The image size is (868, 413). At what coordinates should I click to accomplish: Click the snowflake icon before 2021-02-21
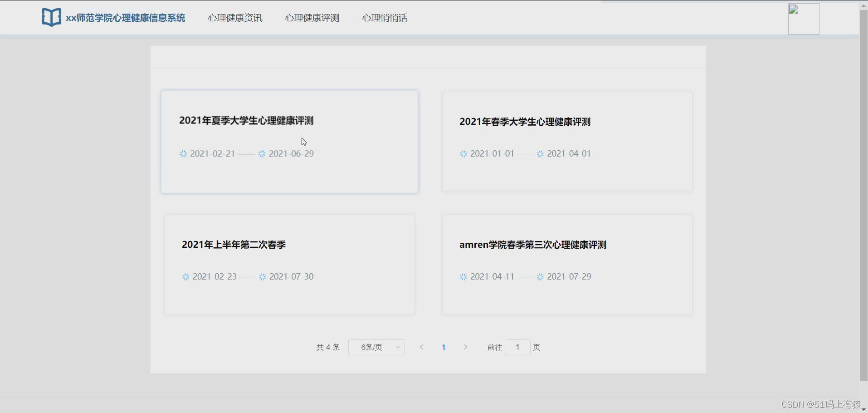(x=183, y=154)
